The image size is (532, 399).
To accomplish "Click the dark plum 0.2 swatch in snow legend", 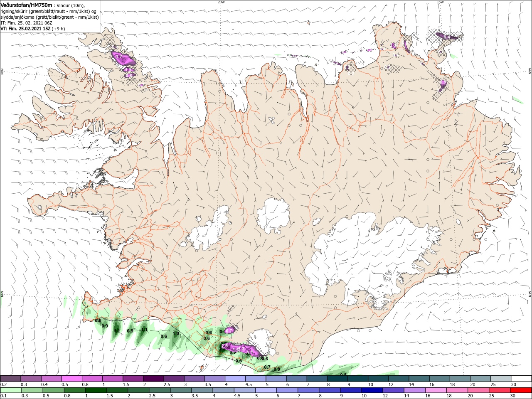I will [10, 378].
